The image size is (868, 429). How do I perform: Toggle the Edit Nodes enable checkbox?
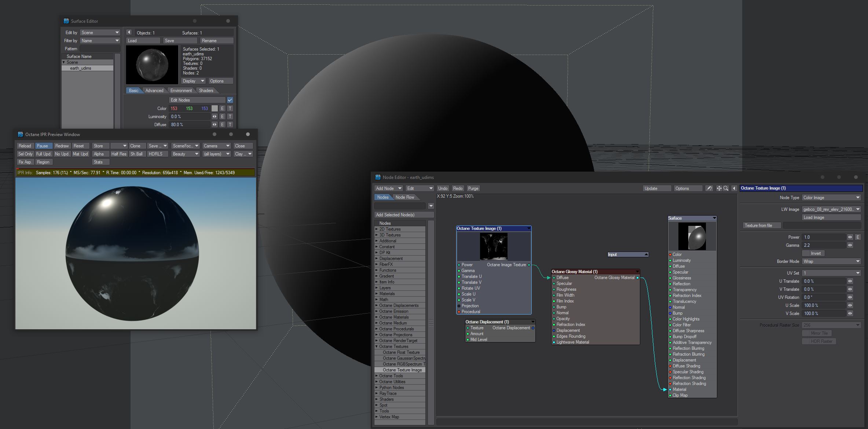click(x=230, y=100)
